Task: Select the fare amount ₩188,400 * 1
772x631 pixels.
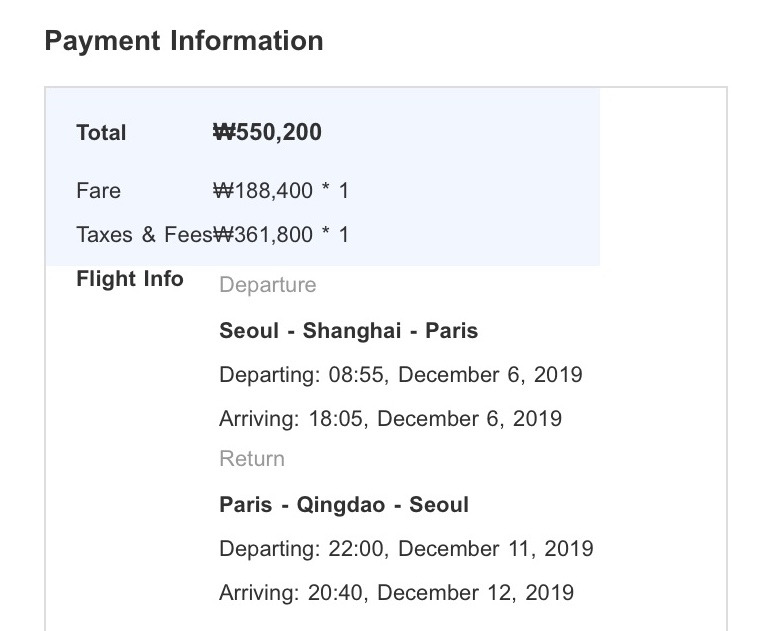Action: coord(281,191)
